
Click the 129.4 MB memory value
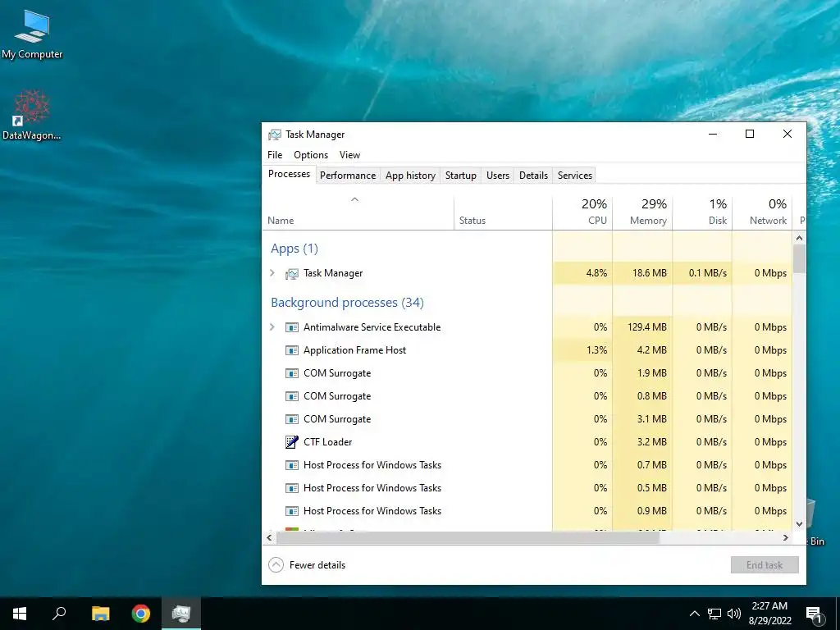tap(647, 326)
